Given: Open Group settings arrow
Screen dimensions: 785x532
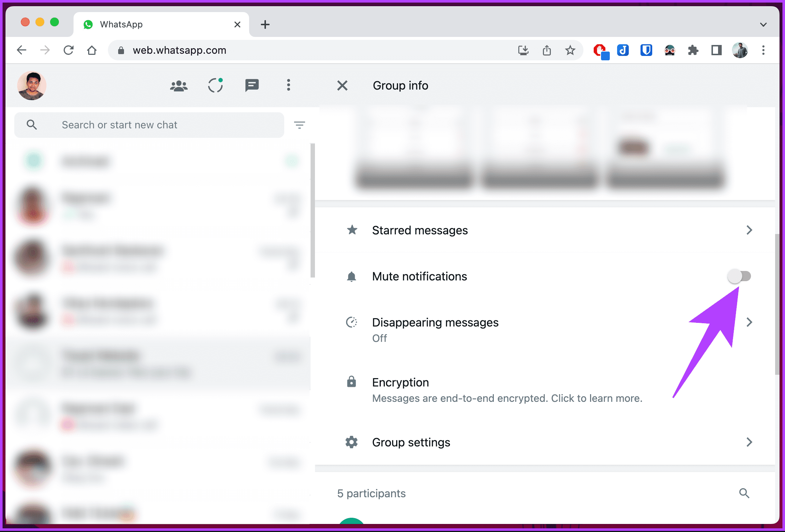Looking at the screenshot, I should (749, 442).
